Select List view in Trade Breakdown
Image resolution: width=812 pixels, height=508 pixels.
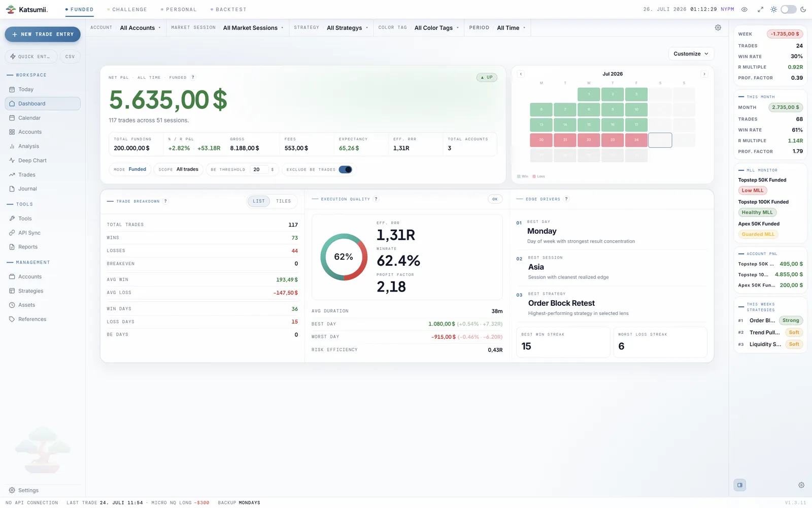(259, 201)
